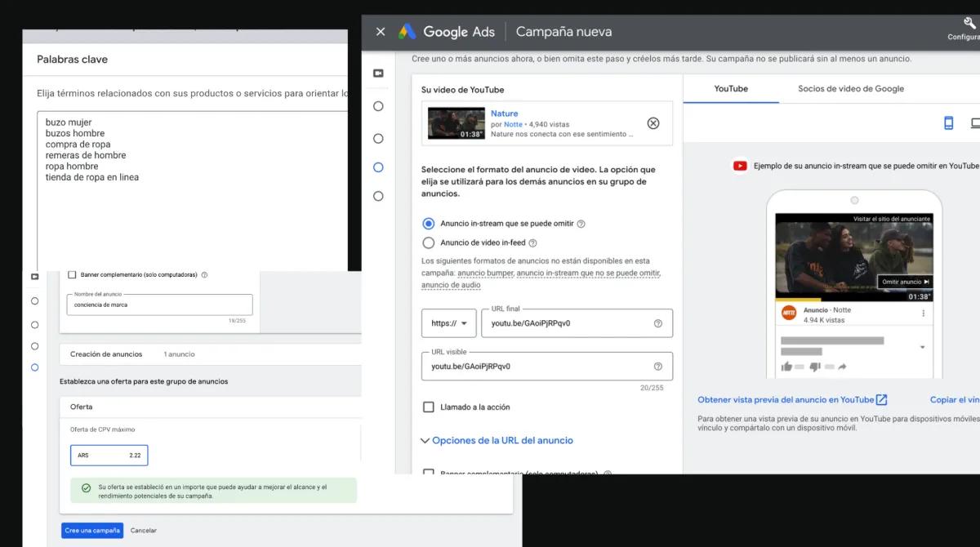Click help icon inside URL final field

coord(658,323)
